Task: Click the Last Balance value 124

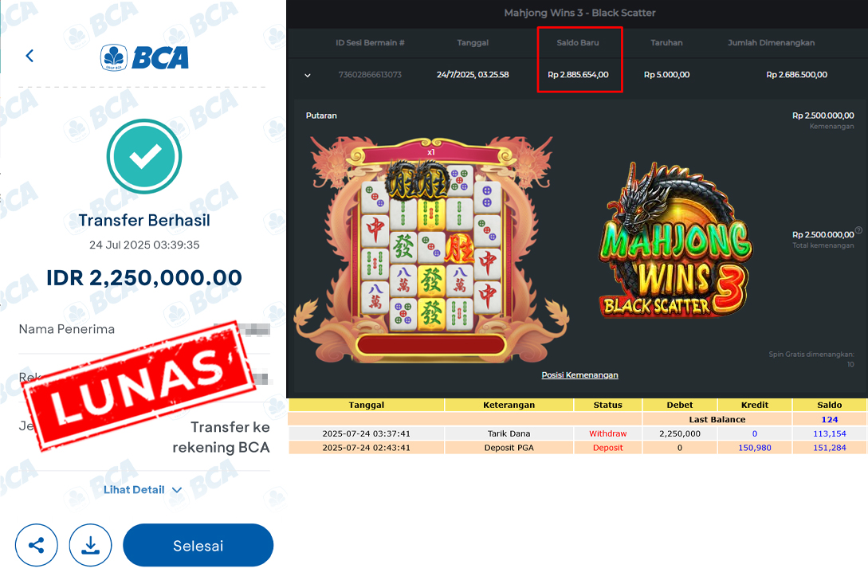Action: click(829, 419)
